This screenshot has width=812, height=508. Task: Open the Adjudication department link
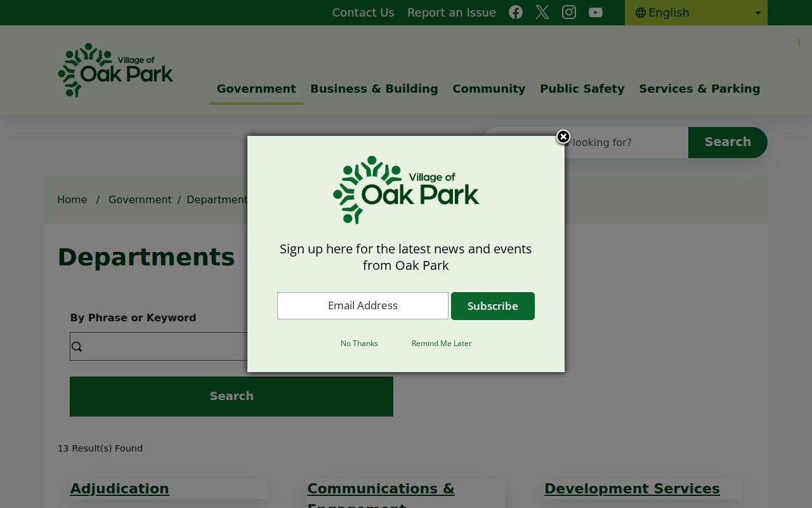pos(120,489)
